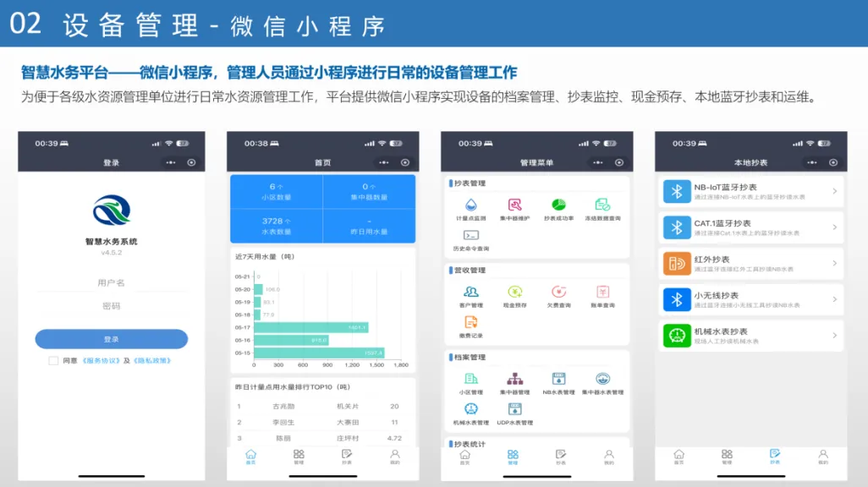
Task: Click the 05-17 usage bar
Action: click(311, 327)
